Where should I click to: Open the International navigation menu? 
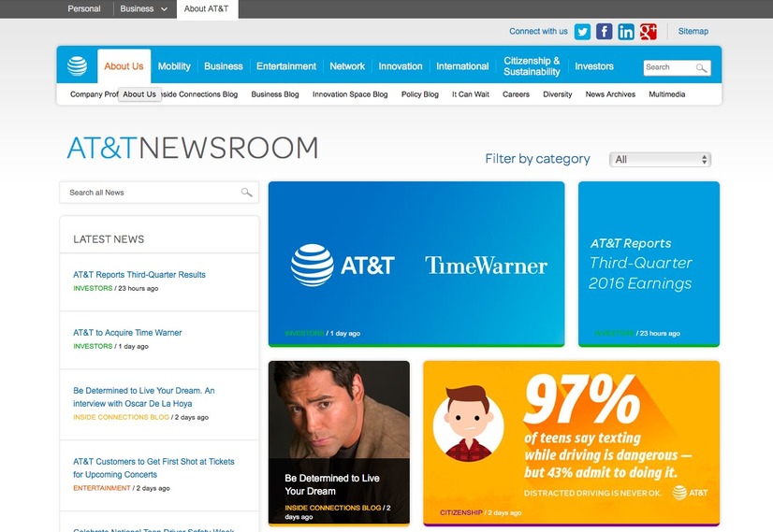462,66
